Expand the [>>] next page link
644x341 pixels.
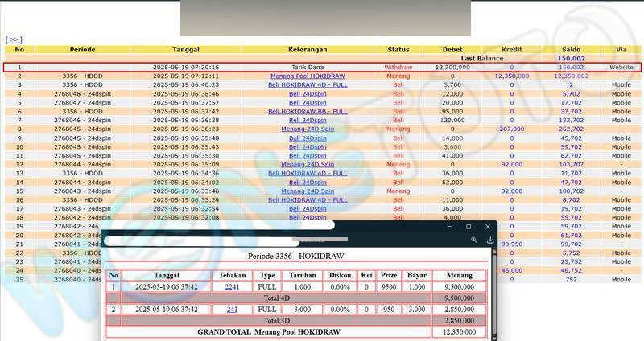(14, 39)
